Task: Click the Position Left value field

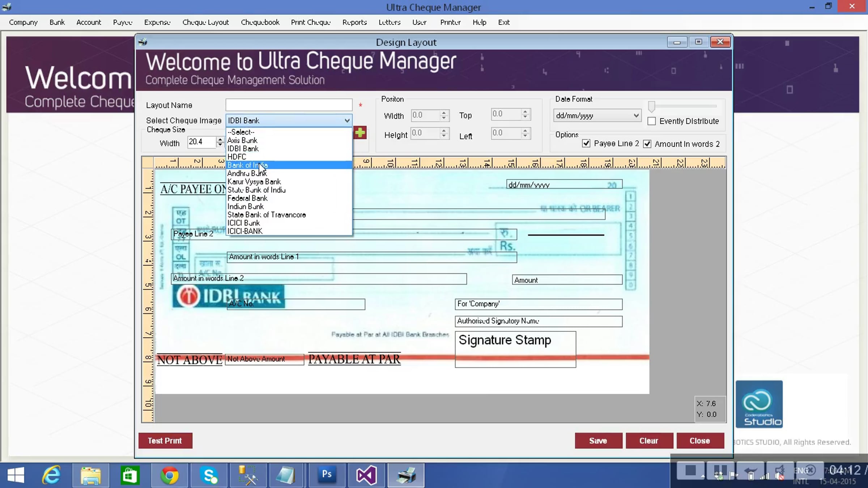Action: pyautogui.click(x=506, y=133)
